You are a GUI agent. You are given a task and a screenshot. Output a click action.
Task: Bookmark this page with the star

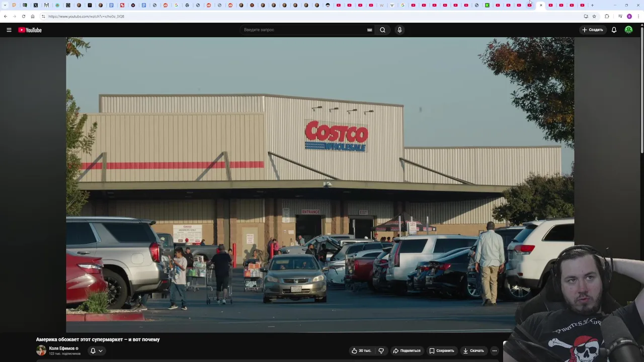(x=594, y=16)
